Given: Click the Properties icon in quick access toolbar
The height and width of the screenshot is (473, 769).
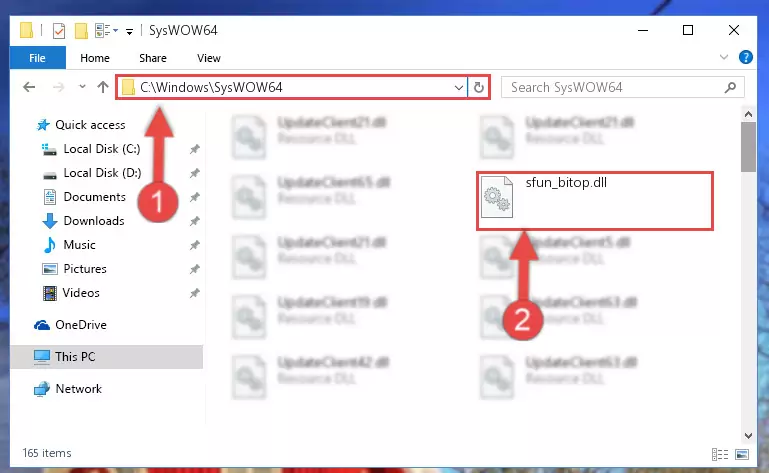Looking at the screenshot, I should (58, 31).
